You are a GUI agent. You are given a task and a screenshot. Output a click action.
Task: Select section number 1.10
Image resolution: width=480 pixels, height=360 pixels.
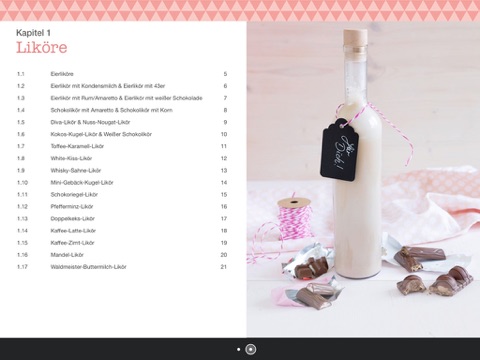click(22, 183)
